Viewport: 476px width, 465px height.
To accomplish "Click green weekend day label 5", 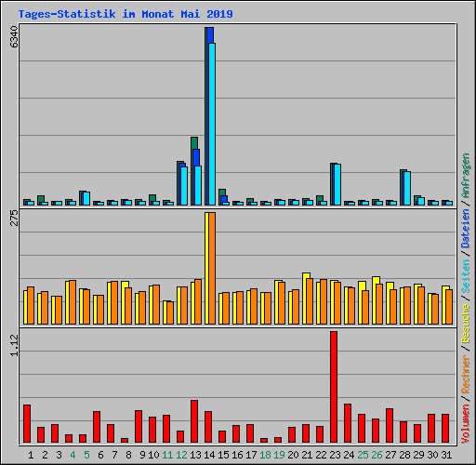I will click(x=86, y=455).
